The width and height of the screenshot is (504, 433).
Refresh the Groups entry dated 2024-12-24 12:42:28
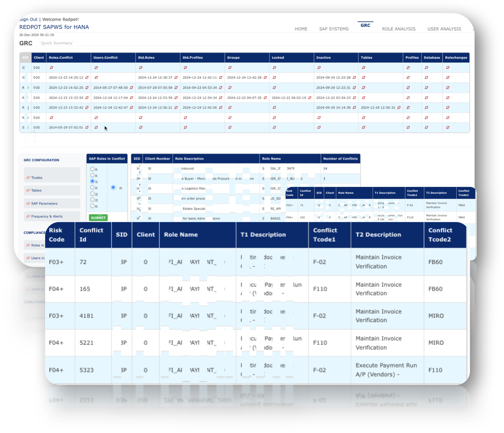tap(265, 78)
